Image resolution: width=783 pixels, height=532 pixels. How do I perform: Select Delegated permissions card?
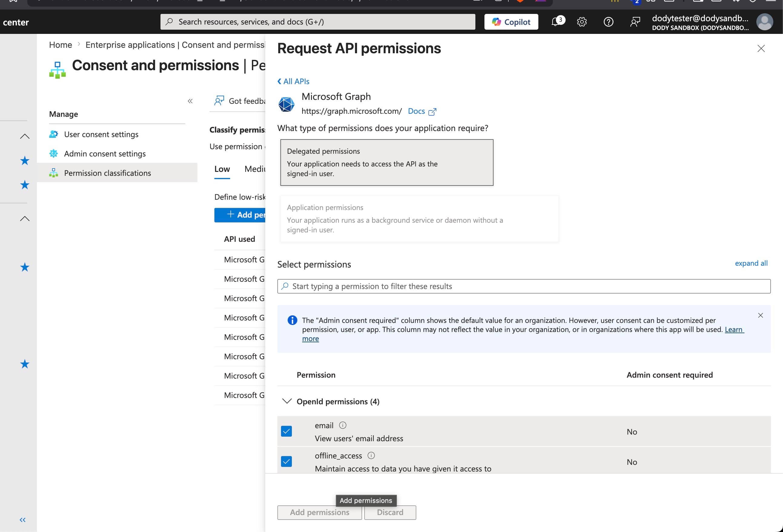tap(387, 162)
